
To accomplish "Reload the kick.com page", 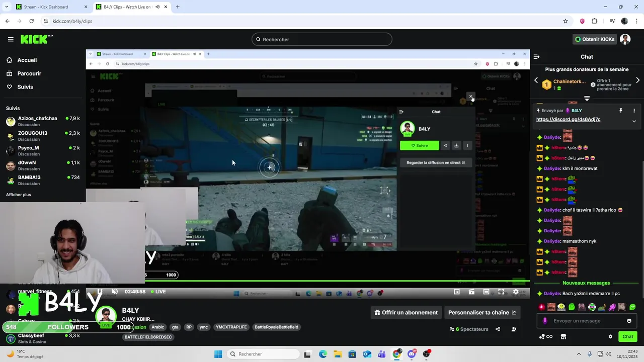I will pos(31,21).
